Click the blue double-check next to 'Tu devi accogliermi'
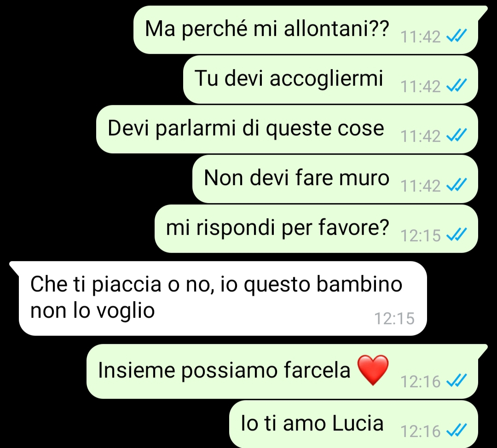 tap(457, 85)
